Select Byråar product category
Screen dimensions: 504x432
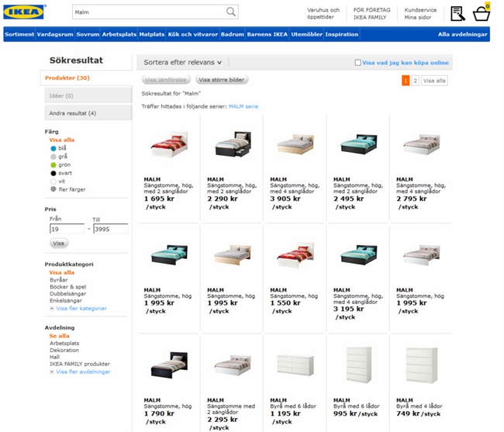pyautogui.click(x=59, y=280)
